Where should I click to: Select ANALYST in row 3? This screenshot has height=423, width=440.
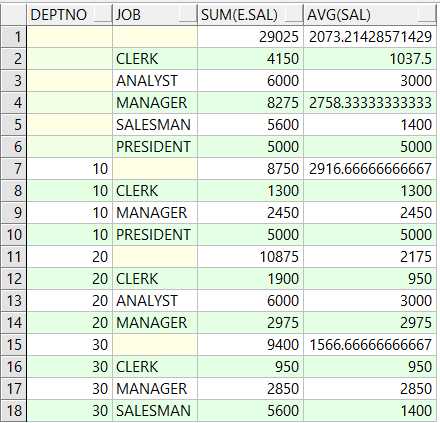point(155,81)
